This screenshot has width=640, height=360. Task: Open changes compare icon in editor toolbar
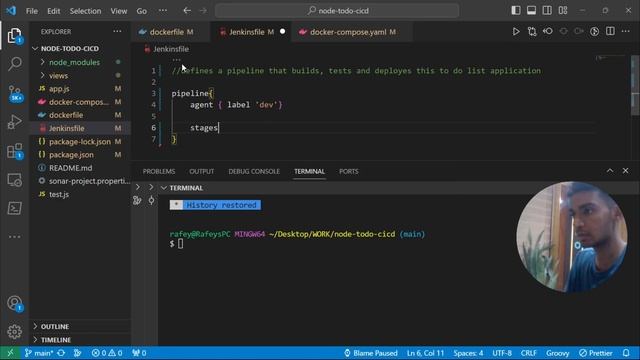coord(532,31)
